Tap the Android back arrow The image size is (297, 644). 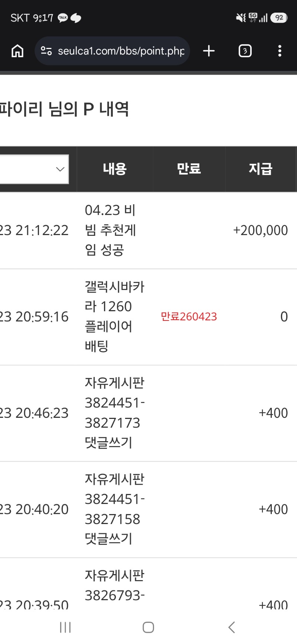(x=232, y=627)
